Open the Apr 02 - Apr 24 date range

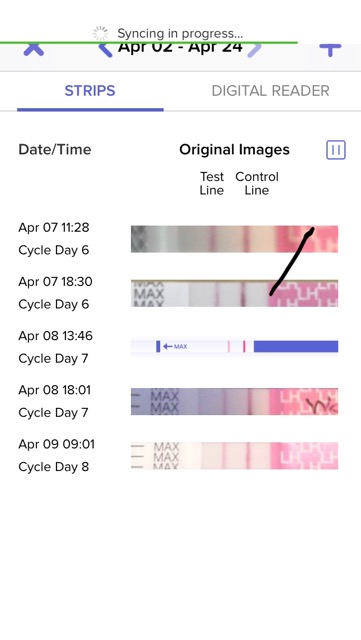[x=180, y=47]
